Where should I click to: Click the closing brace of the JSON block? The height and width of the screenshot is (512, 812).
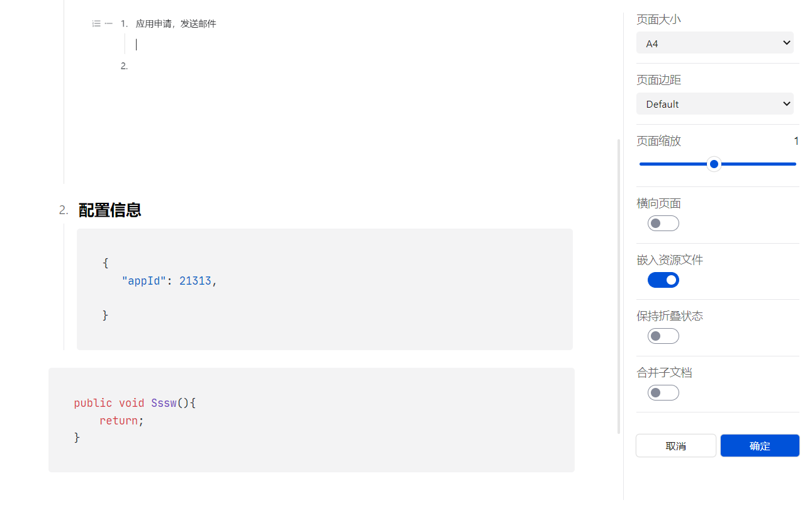tap(105, 316)
